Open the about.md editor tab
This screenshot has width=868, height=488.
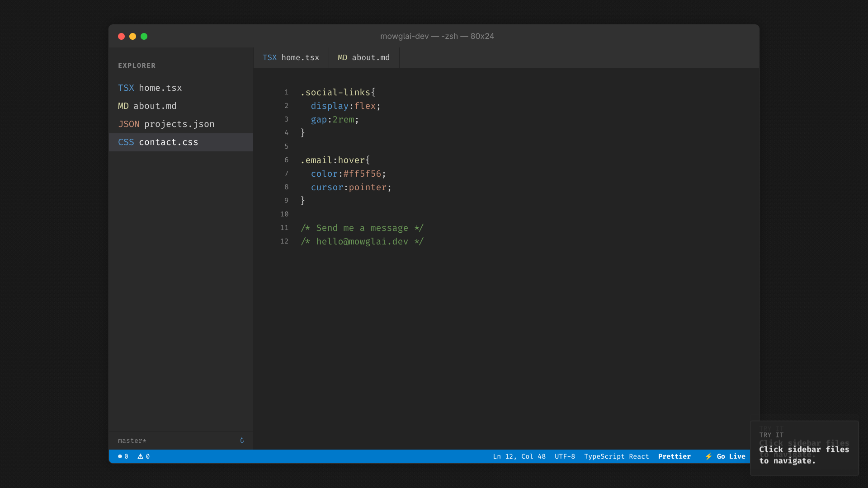(x=363, y=57)
